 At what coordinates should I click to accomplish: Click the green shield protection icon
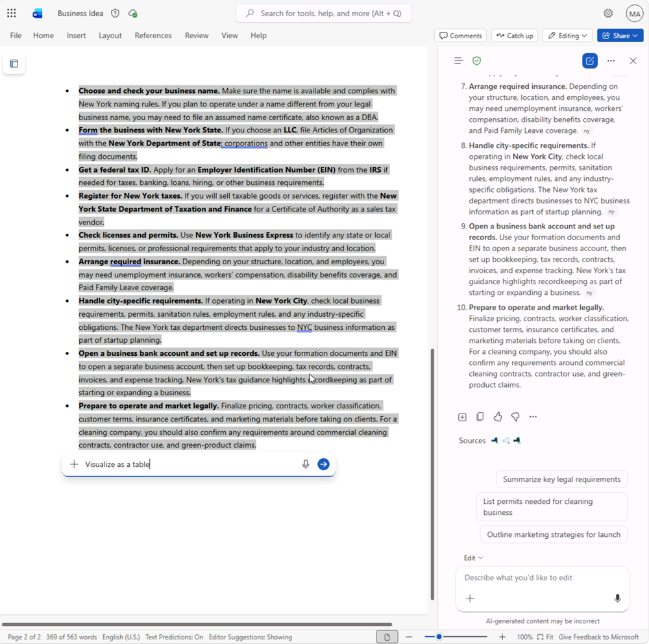477,61
